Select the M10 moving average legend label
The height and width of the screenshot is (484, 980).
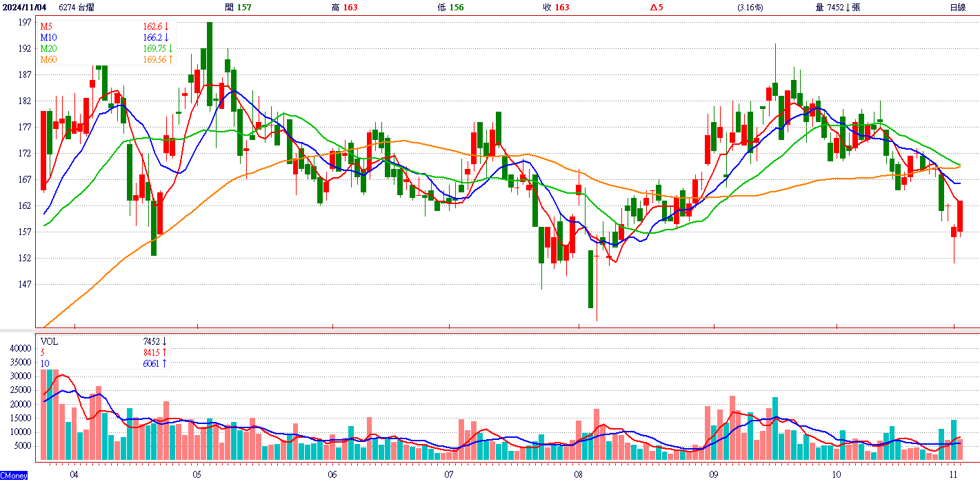point(48,37)
